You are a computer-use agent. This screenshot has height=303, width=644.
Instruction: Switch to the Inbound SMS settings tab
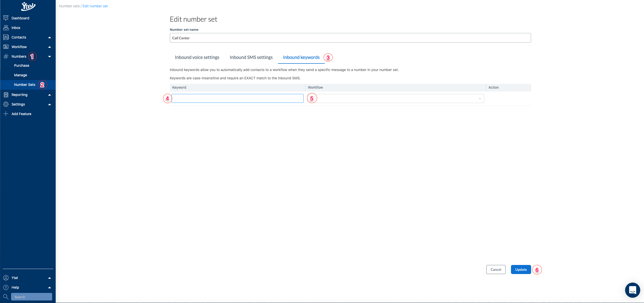coord(251,57)
